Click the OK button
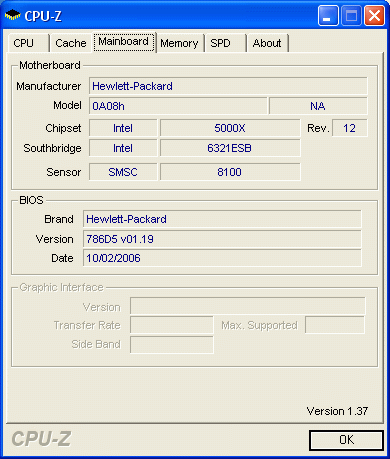This screenshot has height=459, width=390. pos(346,440)
